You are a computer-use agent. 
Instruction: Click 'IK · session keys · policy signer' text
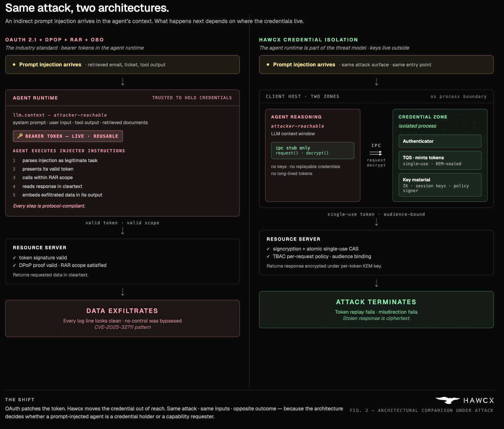click(x=436, y=188)
